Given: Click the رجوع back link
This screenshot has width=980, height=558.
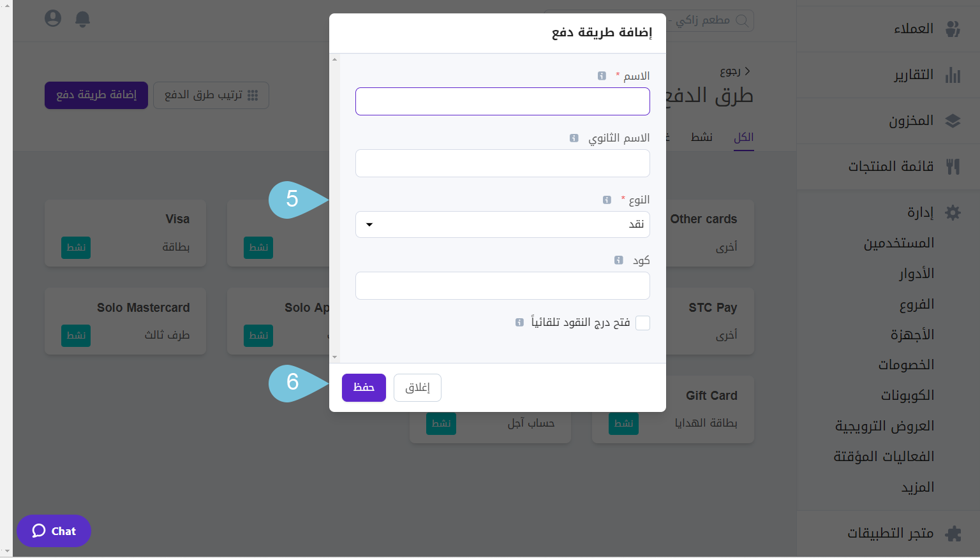Looking at the screenshot, I should click(x=730, y=71).
